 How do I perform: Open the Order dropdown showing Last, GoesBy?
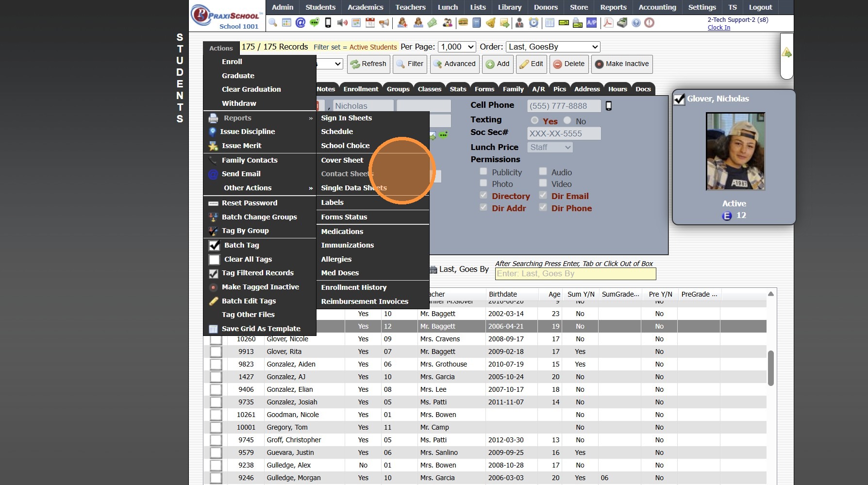[x=553, y=47]
